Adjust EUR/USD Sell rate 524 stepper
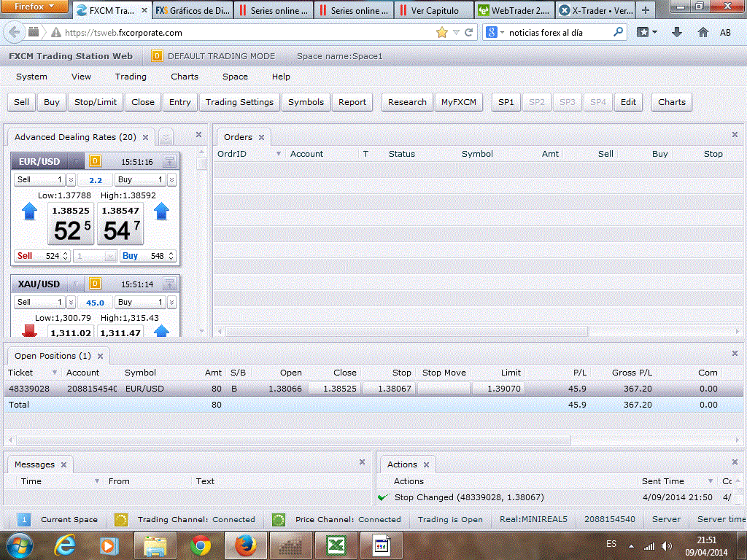747x560 pixels. (x=65, y=256)
